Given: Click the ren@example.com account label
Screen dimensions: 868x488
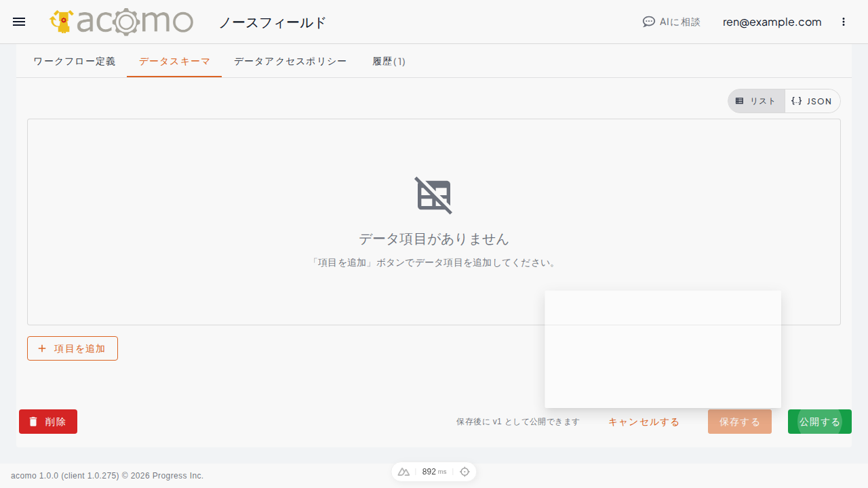Looking at the screenshot, I should pyautogui.click(x=772, y=22).
